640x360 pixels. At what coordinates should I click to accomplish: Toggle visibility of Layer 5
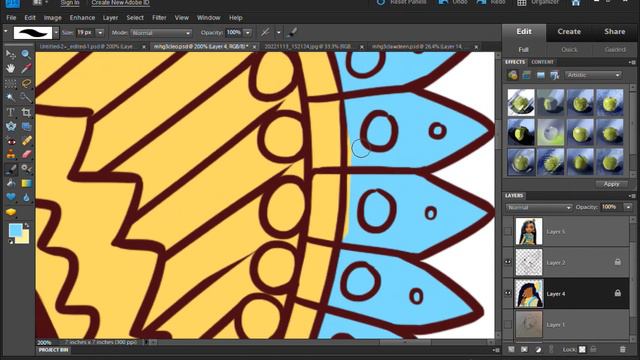508,231
